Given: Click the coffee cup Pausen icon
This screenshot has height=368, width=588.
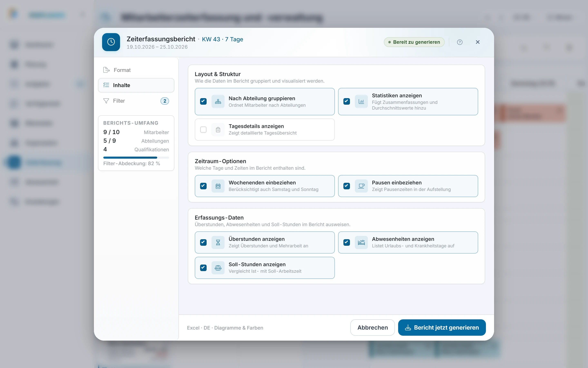Looking at the screenshot, I should point(361,186).
